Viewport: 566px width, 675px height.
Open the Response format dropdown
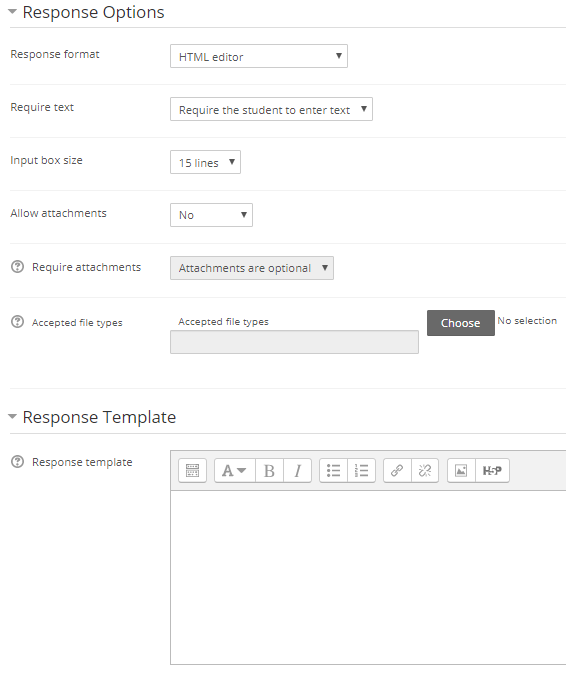point(259,56)
